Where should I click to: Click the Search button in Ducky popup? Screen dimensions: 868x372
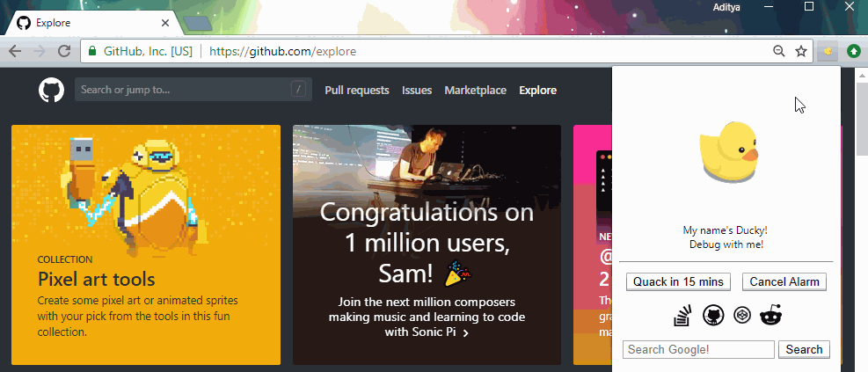804,349
